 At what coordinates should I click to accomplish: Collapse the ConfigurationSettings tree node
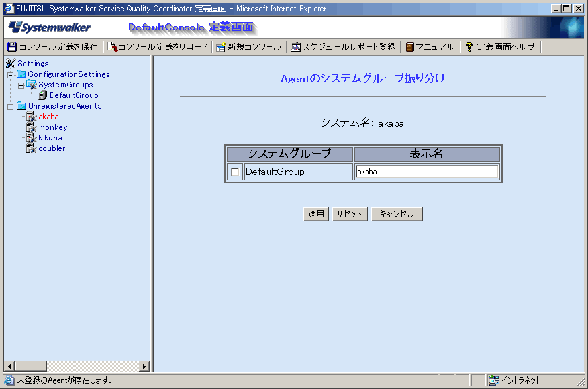click(x=11, y=74)
